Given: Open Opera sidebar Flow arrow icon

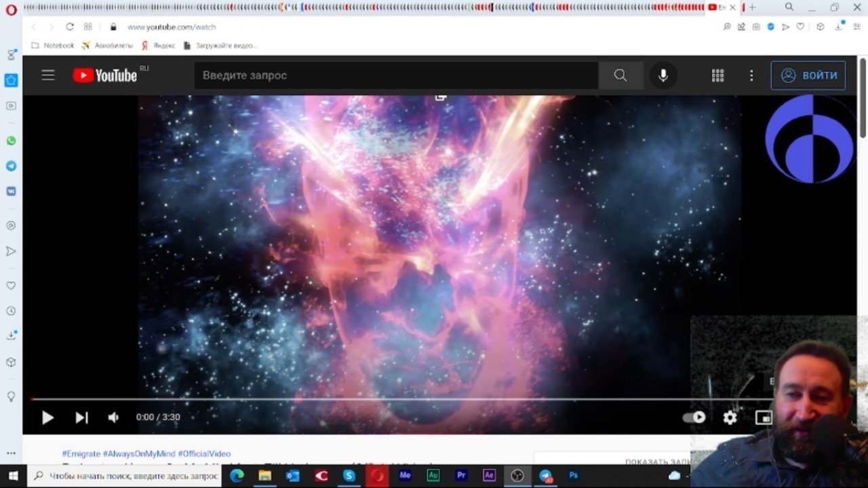Looking at the screenshot, I should [11, 251].
